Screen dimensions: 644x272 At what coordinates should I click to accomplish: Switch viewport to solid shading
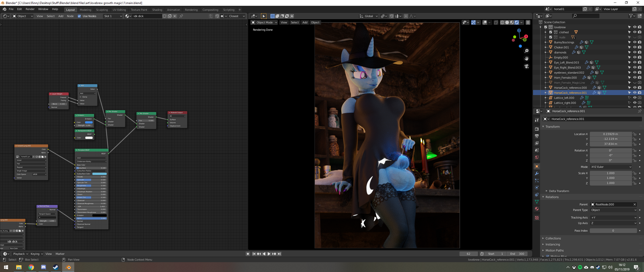point(507,22)
